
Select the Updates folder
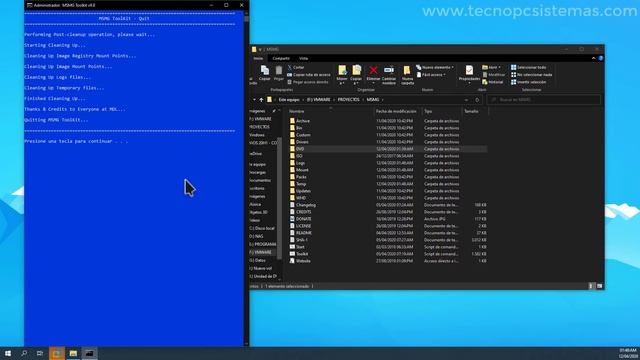(303, 191)
